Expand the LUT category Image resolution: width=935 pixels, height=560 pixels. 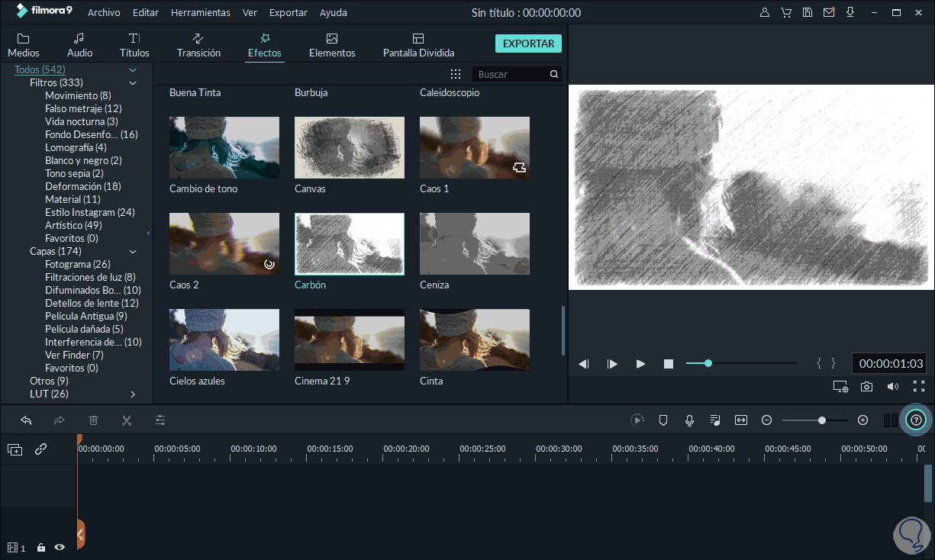(132, 394)
